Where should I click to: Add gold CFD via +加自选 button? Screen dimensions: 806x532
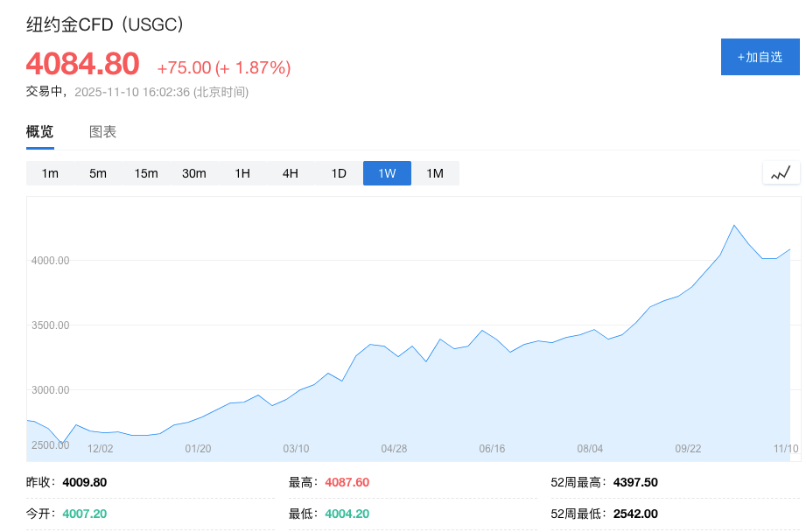pyautogui.click(x=760, y=57)
